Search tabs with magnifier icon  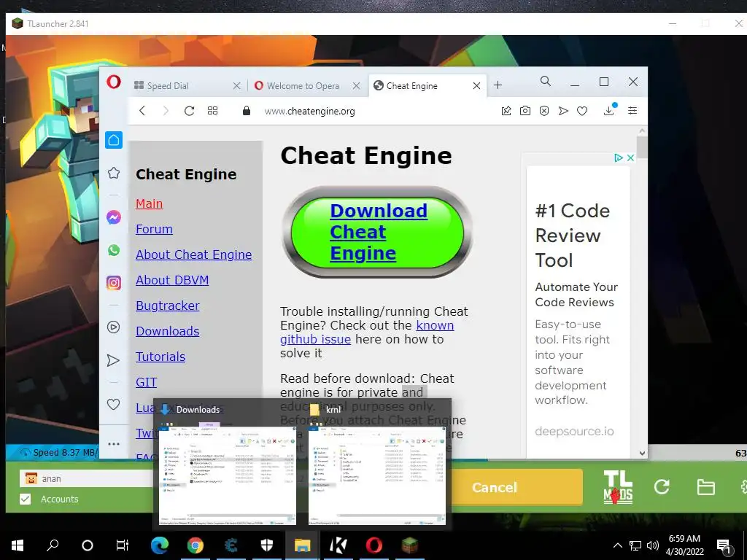tap(546, 82)
